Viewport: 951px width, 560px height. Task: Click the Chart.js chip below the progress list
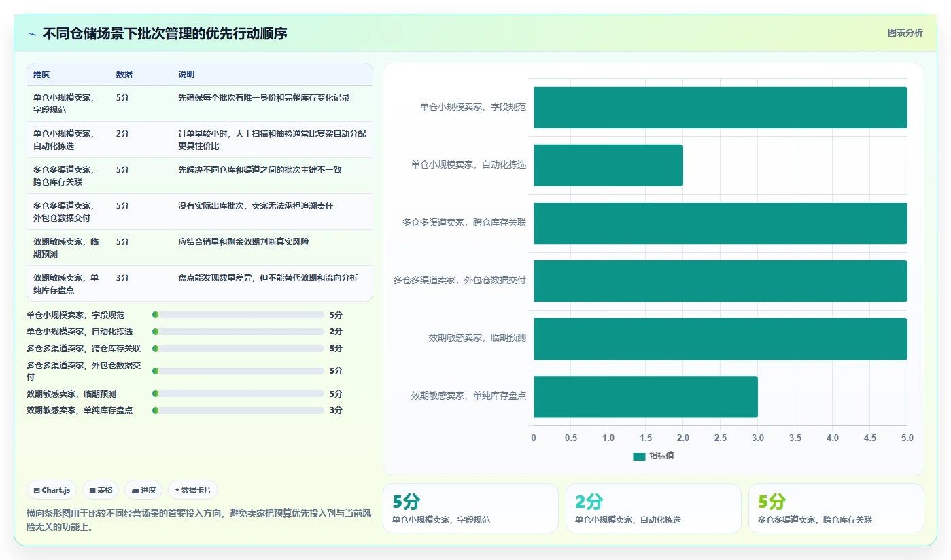(52, 490)
